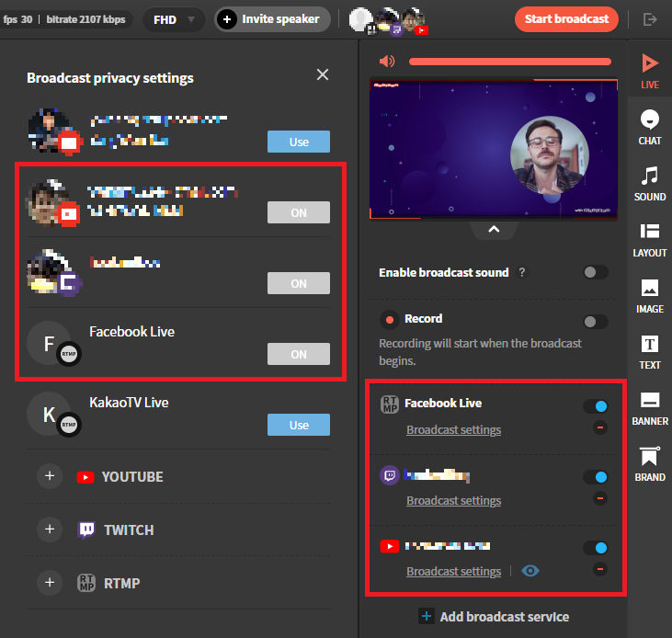The image size is (672, 638).
Task: Open Broadcast settings under Twitch service
Action: click(453, 500)
